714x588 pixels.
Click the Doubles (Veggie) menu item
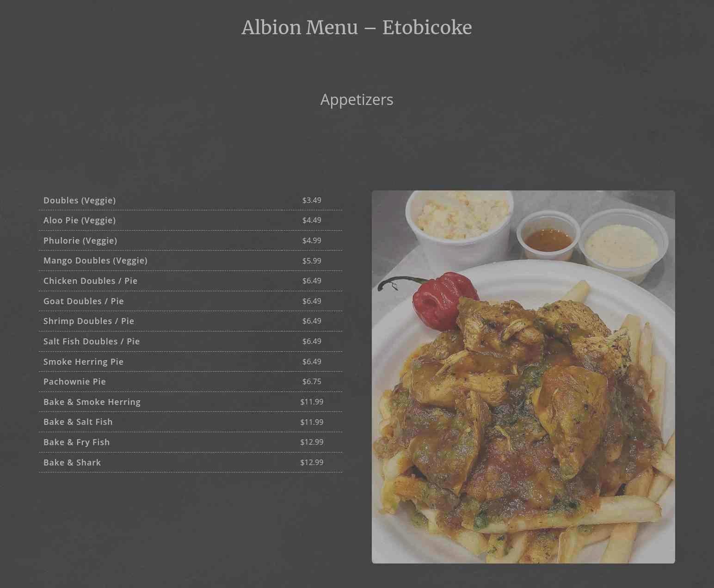click(x=191, y=200)
